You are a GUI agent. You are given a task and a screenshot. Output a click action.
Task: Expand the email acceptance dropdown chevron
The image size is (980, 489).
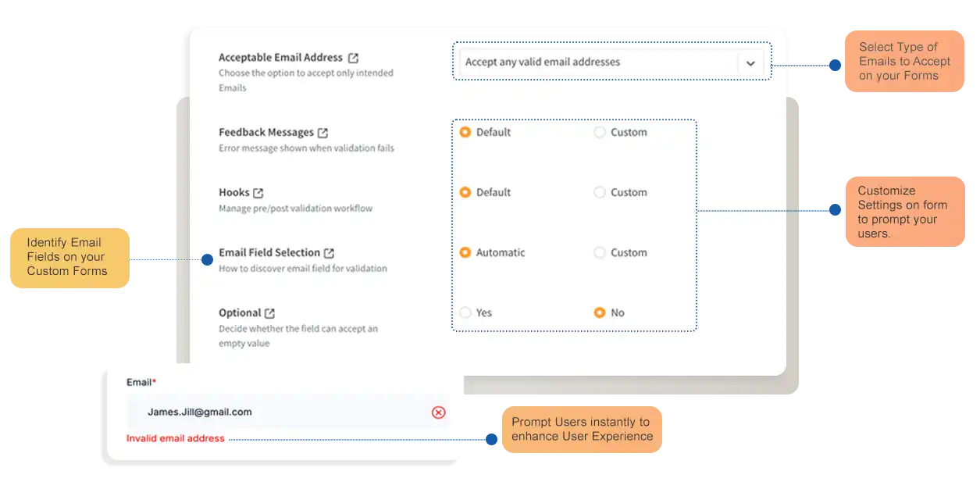pos(750,62)
